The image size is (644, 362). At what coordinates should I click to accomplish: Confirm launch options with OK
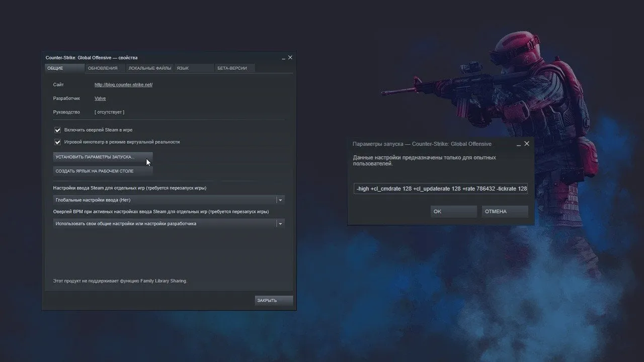[x=454, y=211]
